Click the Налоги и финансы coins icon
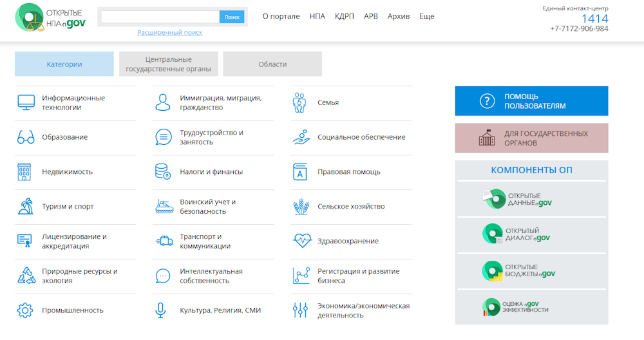Image resolution: width=644 pixels, height=340 pixels. [163, 172]
